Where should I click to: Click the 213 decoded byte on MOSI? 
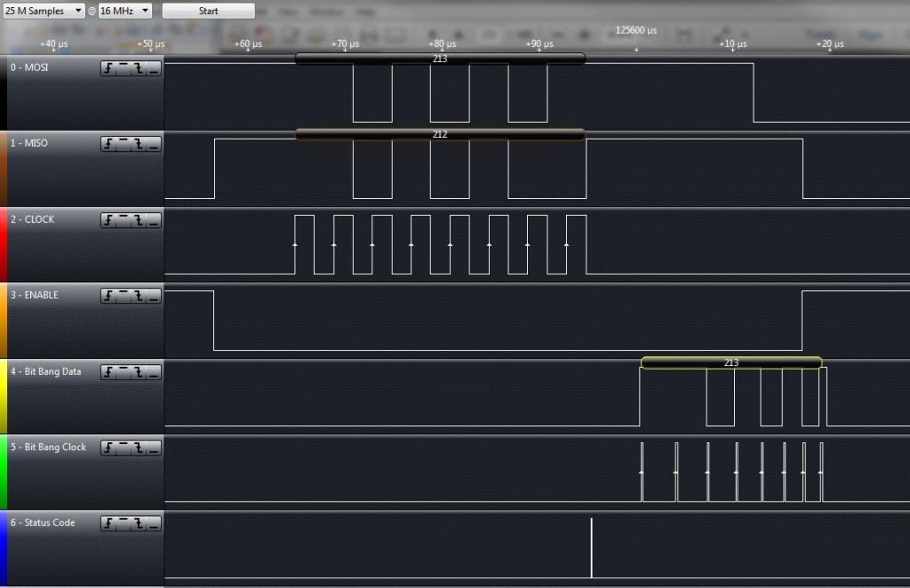click(x=440, y=59)
